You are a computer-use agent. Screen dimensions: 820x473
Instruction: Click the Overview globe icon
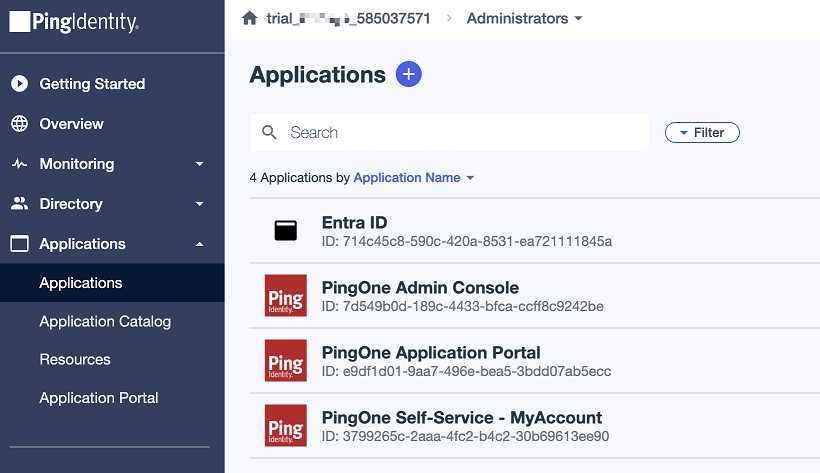tap(19, 124)
